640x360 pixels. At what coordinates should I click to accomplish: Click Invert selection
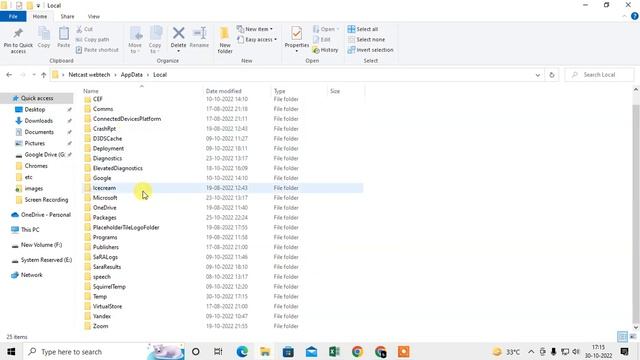(371, 50)
